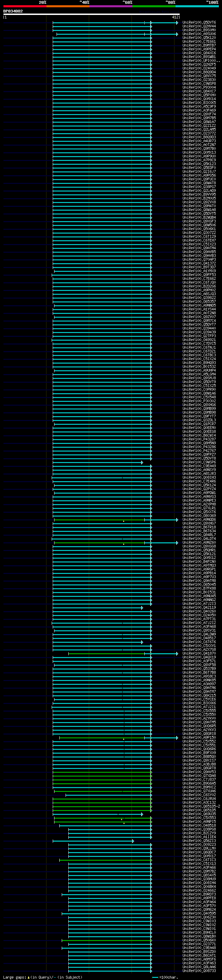The image size is (222, 980).
Task: Click the query name BP034082
Action: click(x=13, y=11)
